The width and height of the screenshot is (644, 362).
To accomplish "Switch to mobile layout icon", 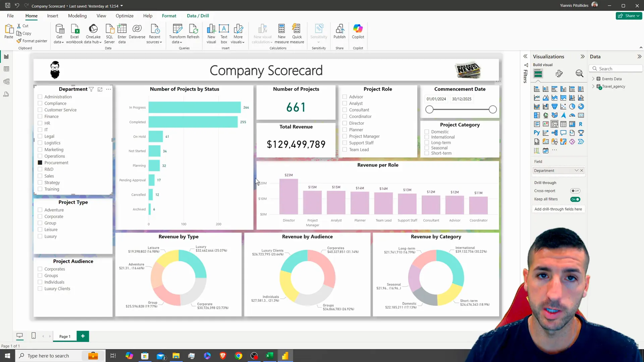I will [34, 336].
